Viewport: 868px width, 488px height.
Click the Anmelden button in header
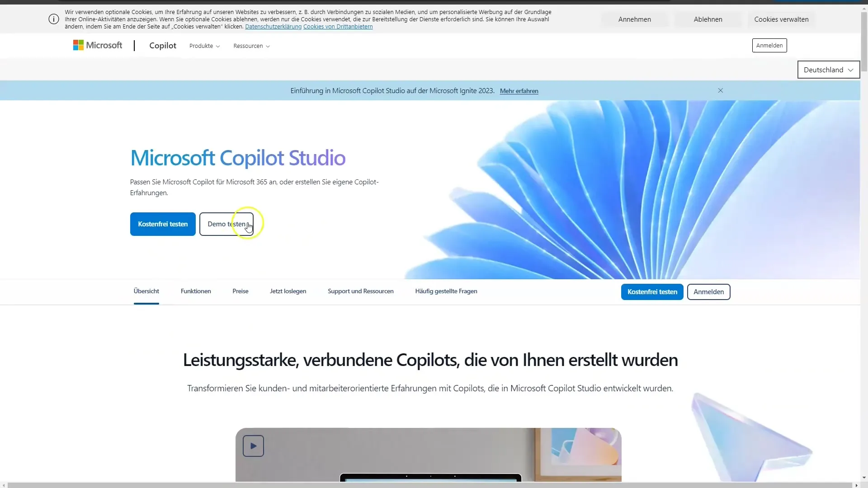769,45
